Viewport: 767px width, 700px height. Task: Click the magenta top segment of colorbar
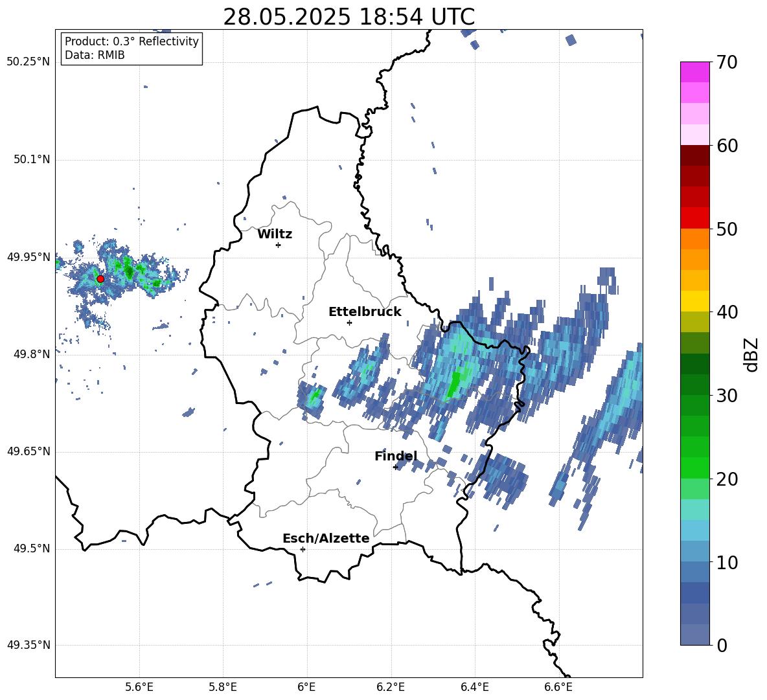click(x=694, y=72)
